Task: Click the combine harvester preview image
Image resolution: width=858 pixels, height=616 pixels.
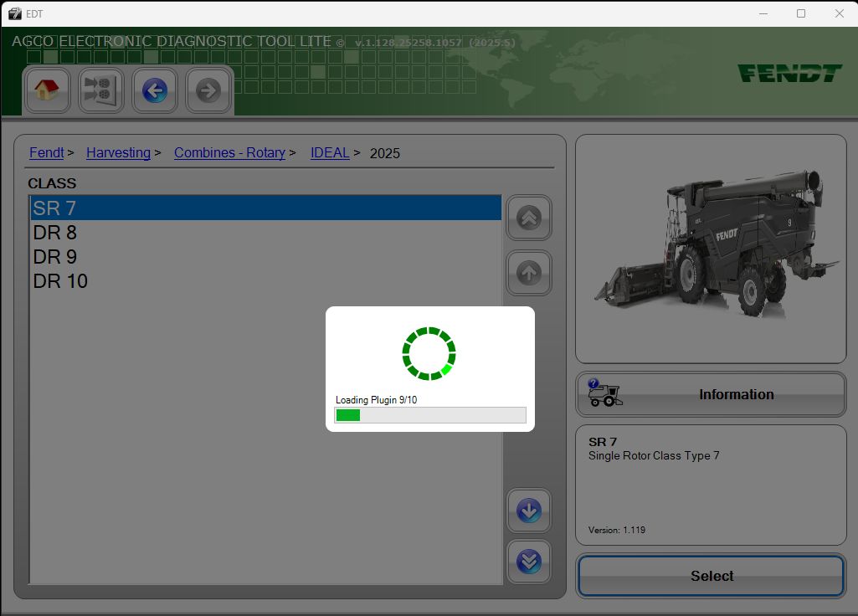Action: pyautogui.click(x=710, y=243)
